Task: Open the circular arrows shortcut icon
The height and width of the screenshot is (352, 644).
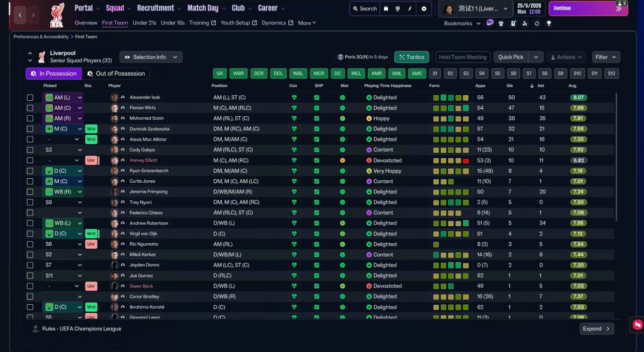Action: pos(537,23)
